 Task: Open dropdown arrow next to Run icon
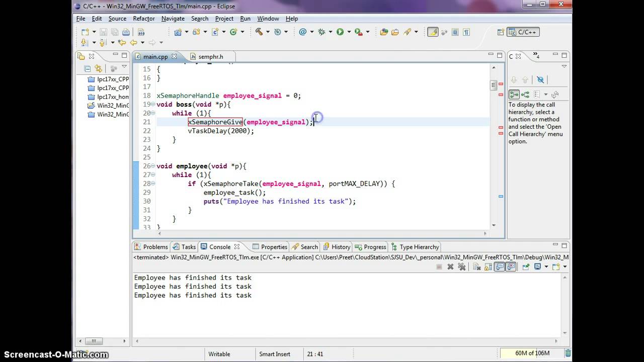pos(349,32)
